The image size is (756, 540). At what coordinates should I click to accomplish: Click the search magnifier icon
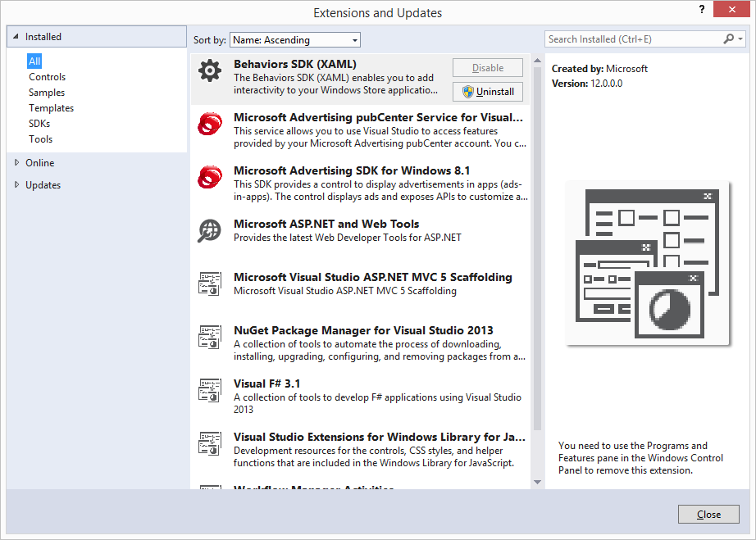point(728,39)
